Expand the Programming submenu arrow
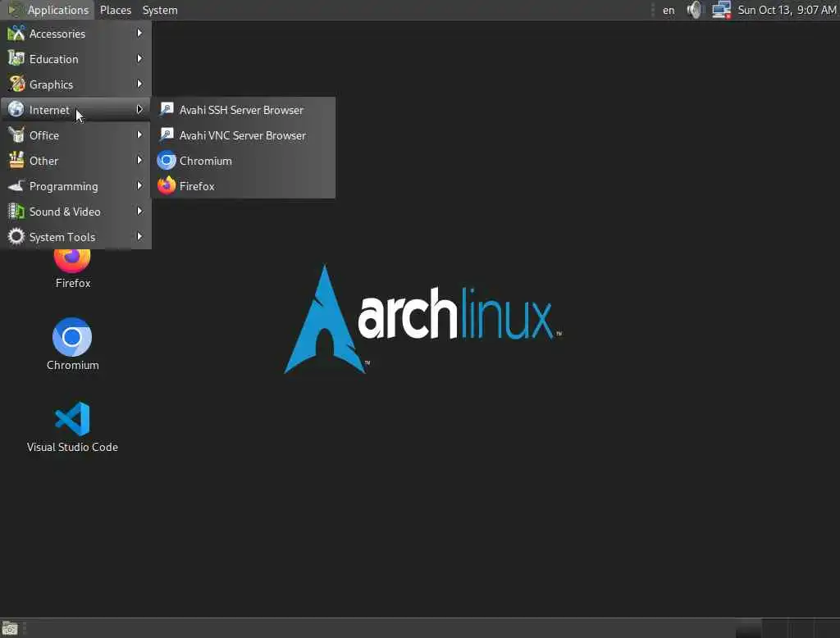Screen dimensions: 840x638 coord(139,186)
